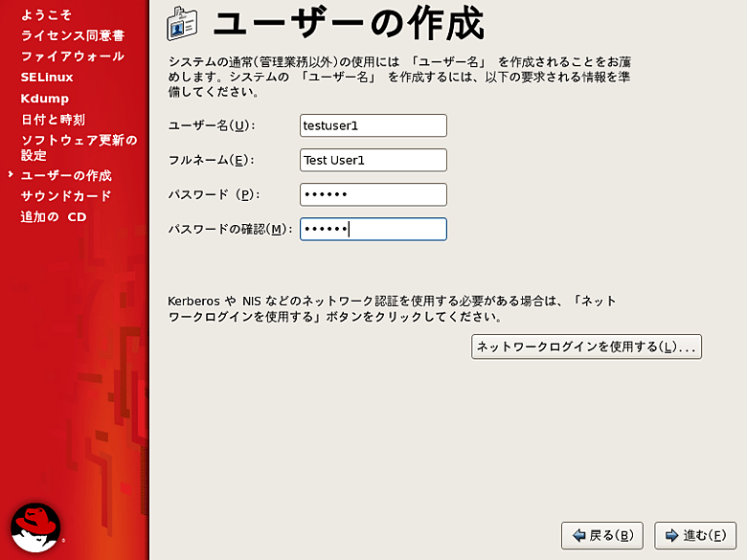This screenshot has width=747, height=560.
Task: Focus the パスワード input field
Action: (x=373, y=194)
